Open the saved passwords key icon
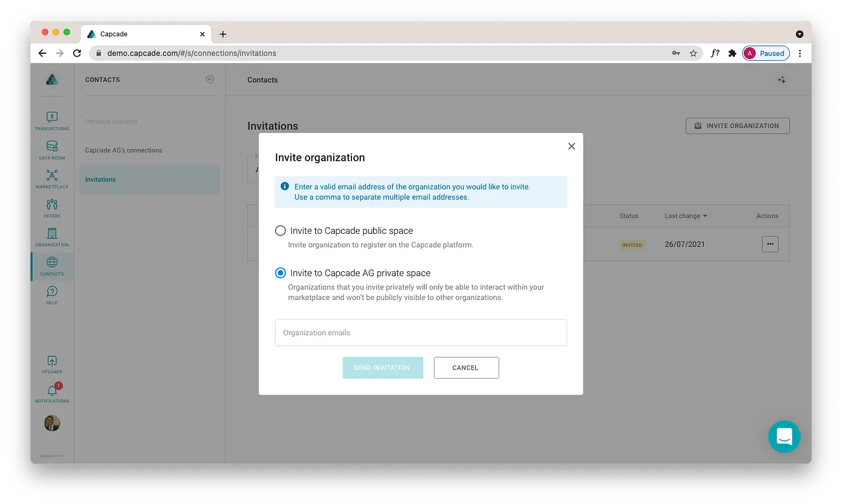The image size is (842, 504). 676,53
